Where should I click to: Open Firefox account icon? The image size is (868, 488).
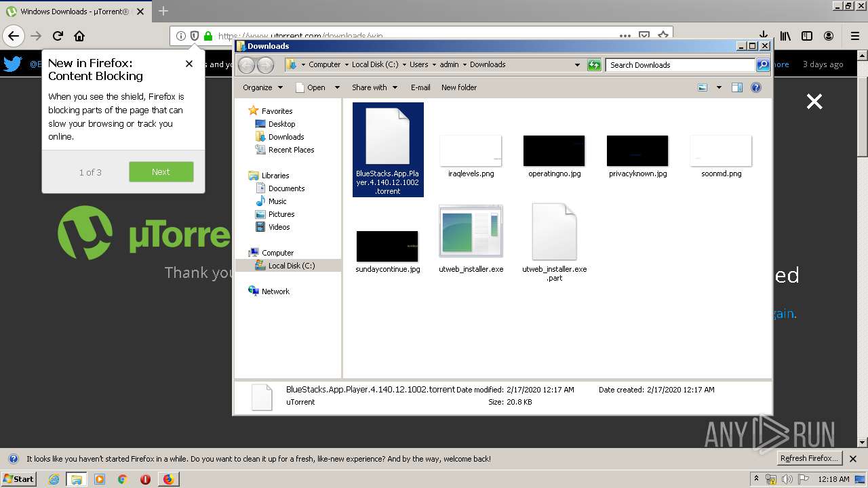point(829,36)
